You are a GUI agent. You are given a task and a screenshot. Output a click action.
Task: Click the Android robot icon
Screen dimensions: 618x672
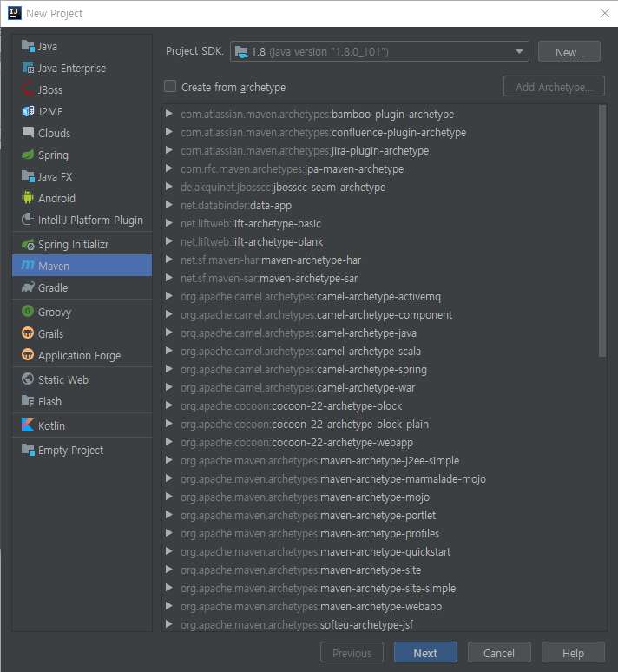pos(28,198)
